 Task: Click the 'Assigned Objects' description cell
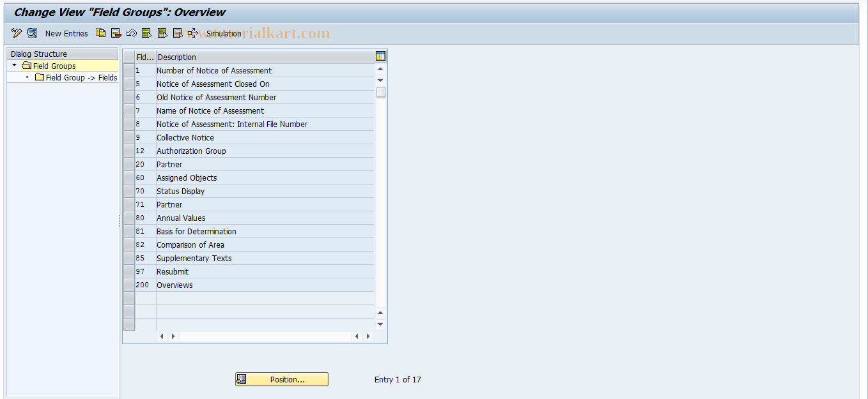pyautogui.click(x=265, y=177)
